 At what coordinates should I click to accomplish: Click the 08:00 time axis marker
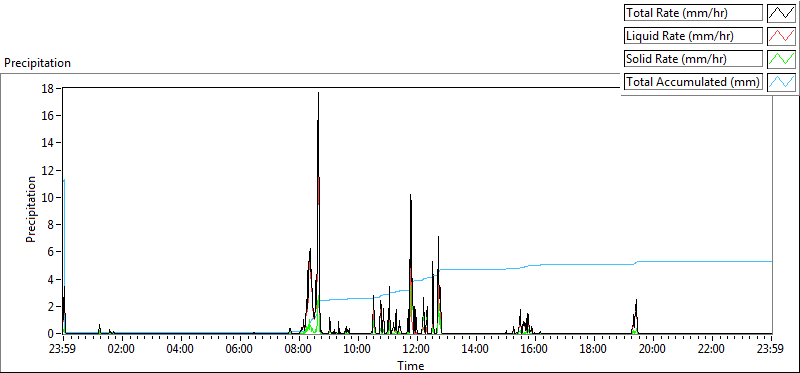299,350
